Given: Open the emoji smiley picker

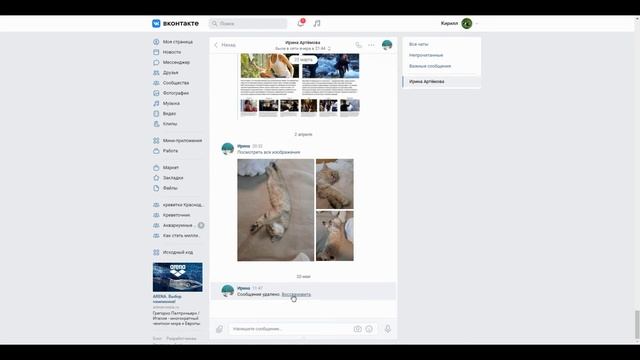Looking at the screenshot, I should click(369, 329).
